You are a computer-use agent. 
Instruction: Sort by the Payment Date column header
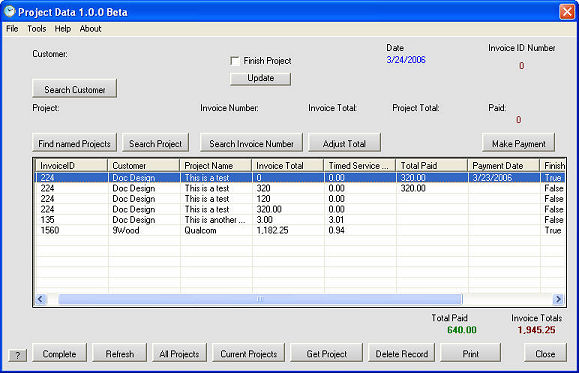point(503,165)
